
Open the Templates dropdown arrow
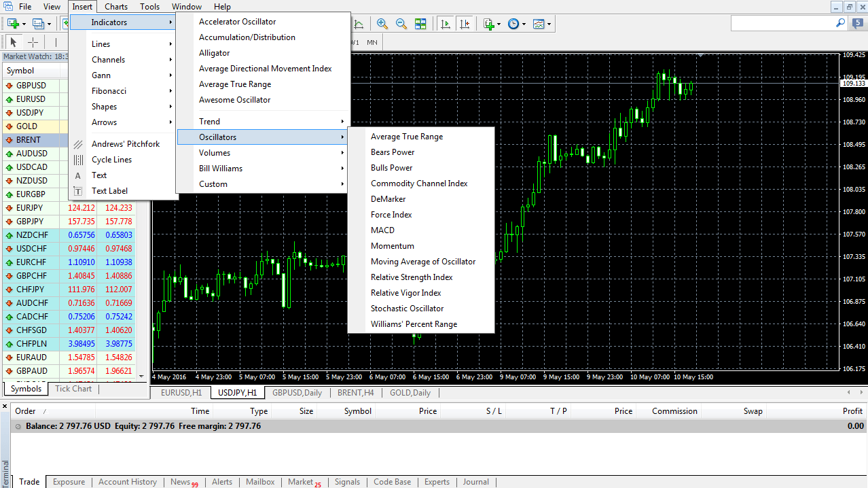(x=549, y=24)
